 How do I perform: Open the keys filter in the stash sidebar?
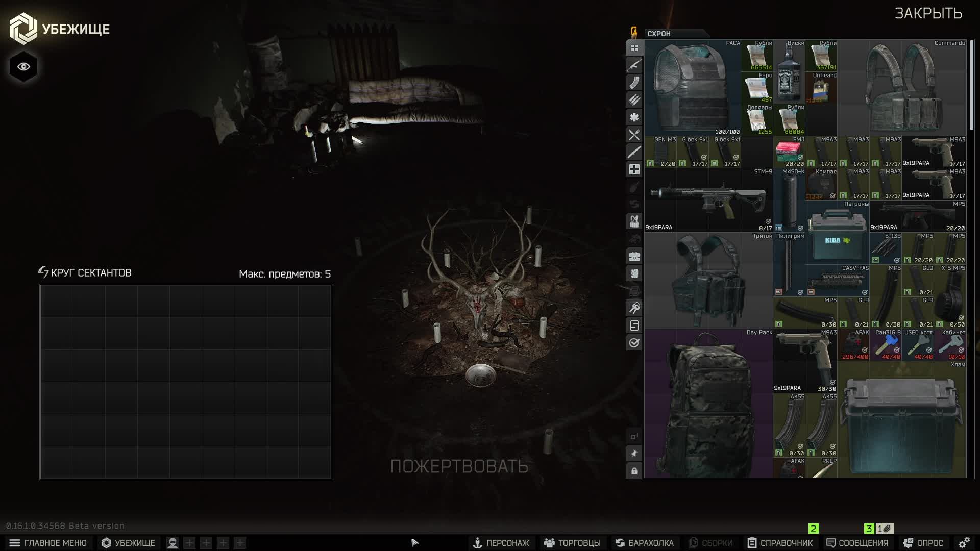(634, 307)
